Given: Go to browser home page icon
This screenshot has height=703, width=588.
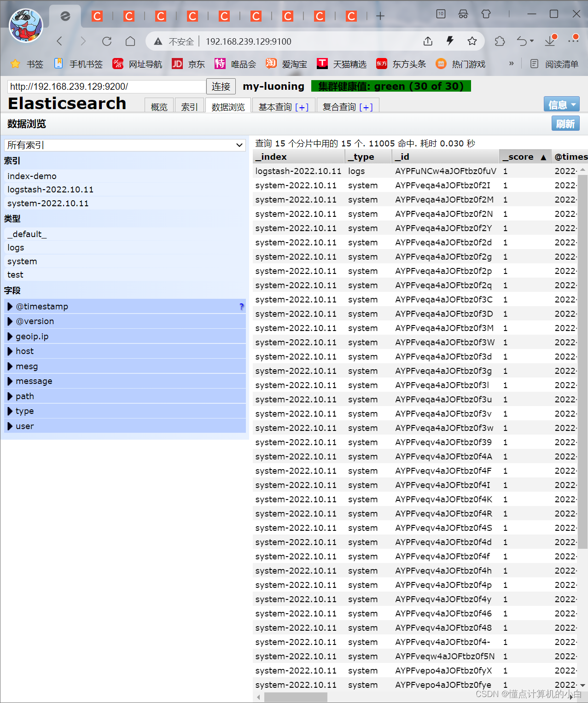Looking at the screenshot, I should click(130, 41).
